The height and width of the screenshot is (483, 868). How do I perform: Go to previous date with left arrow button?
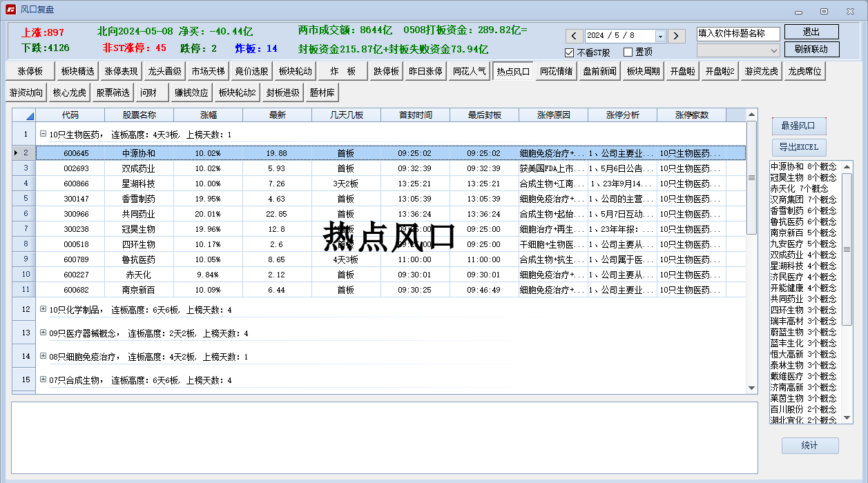pos(575,36)
